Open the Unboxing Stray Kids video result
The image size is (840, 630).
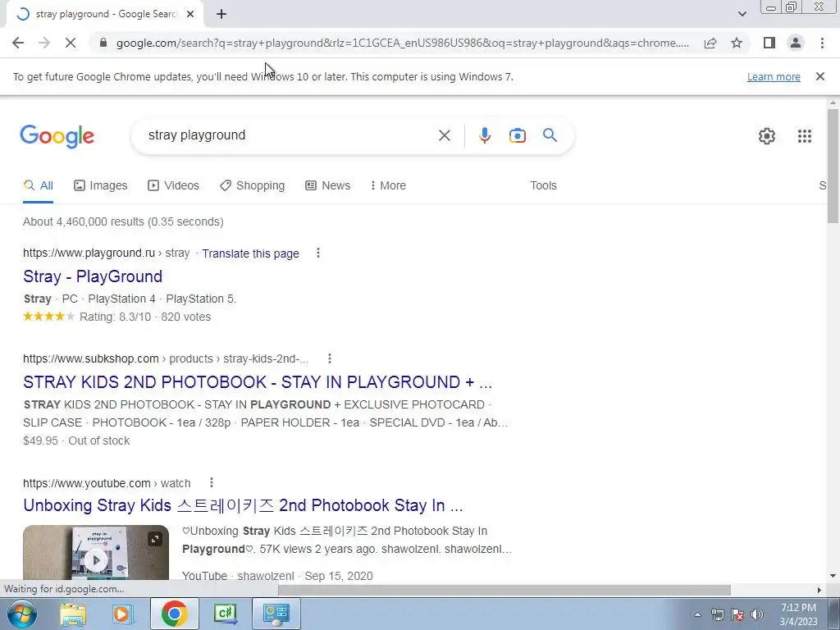243,505
